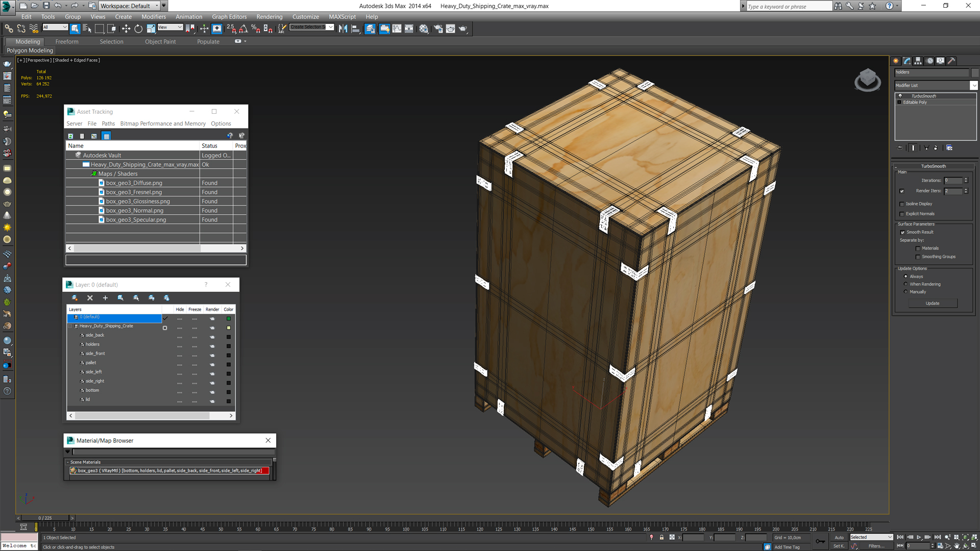Click the 0 (default) layer color swatch
The width and height of the screenshot is (980, 551).
[229, 319]
